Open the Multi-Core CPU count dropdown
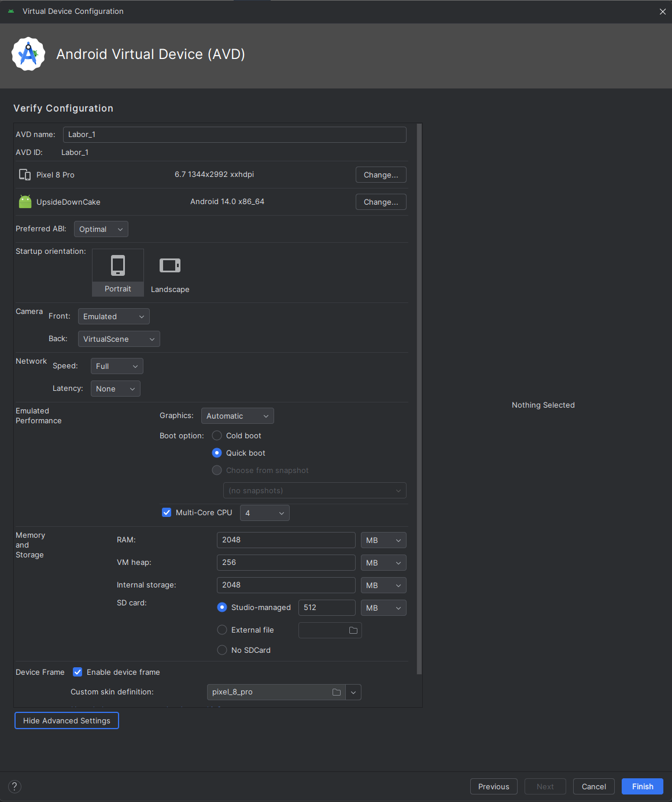The width and height of the screenshot is (672, 802). click(265, 513)
